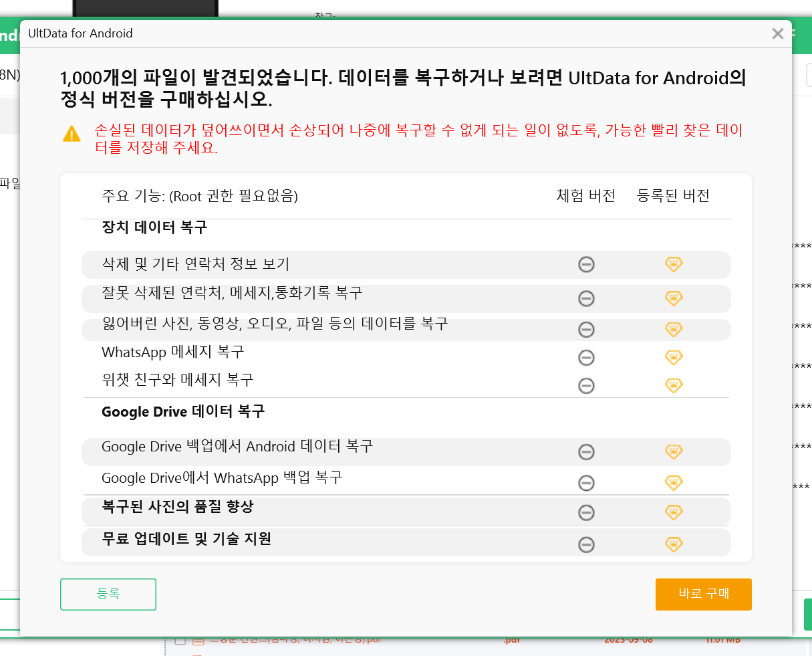This screenshot has width=812, height=656.
Task: Click premium diamond icon for 위챗 친구와 메세지 복구
Action: 674,385
